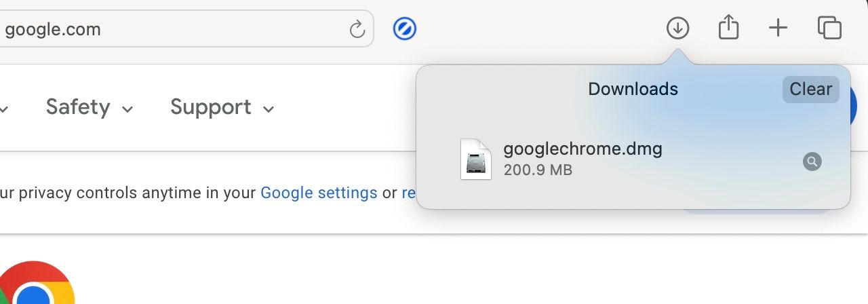This screenshot has height=304, width=868.
Task: Toggle the Downloads toolbar button
Action: (677, 28)
